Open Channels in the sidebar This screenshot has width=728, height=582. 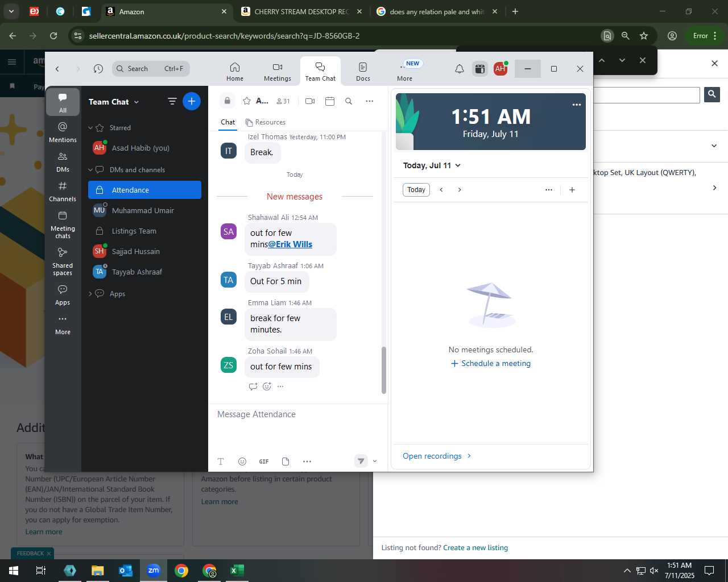coord(63,191)
